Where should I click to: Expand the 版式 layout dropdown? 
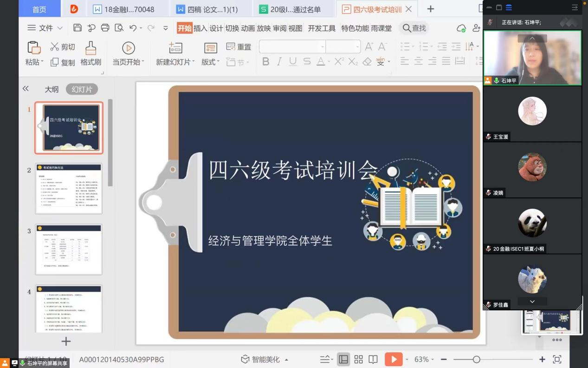point(210,62)
